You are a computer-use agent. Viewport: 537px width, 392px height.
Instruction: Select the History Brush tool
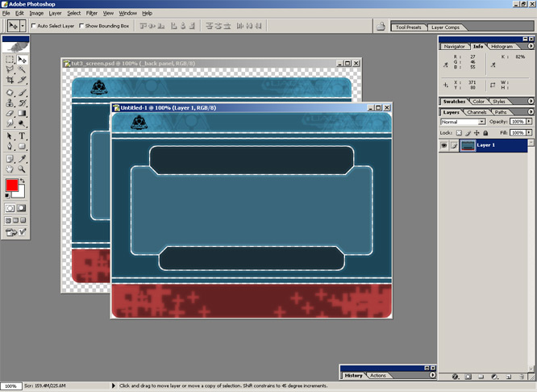coord(22,102)
